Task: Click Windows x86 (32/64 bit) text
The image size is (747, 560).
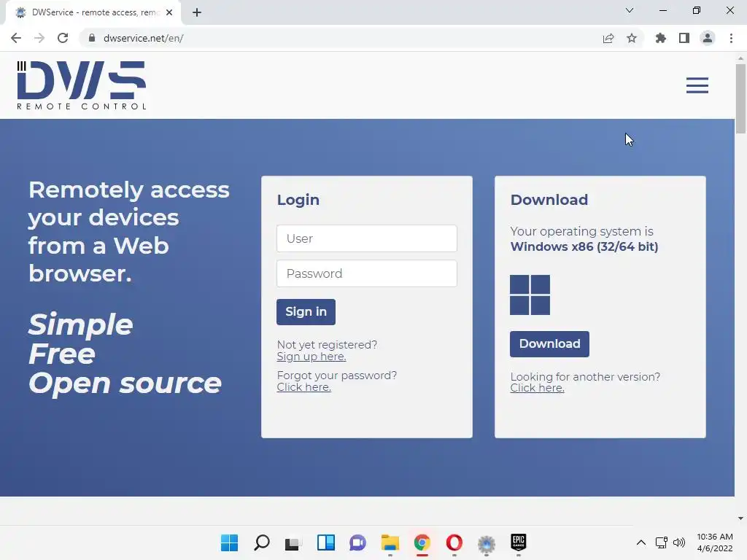Action: [x=584, y=246]
